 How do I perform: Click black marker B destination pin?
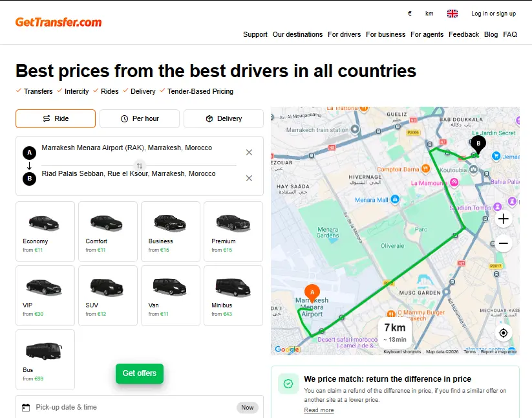478,144
